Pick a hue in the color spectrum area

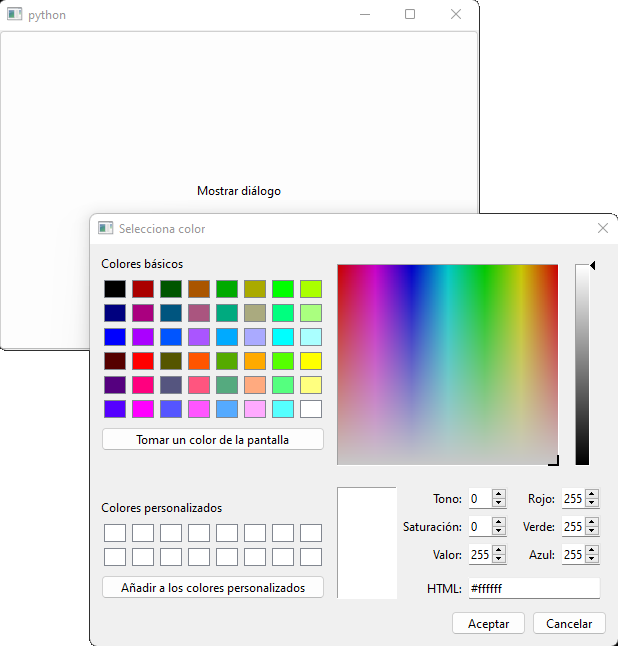447,365
